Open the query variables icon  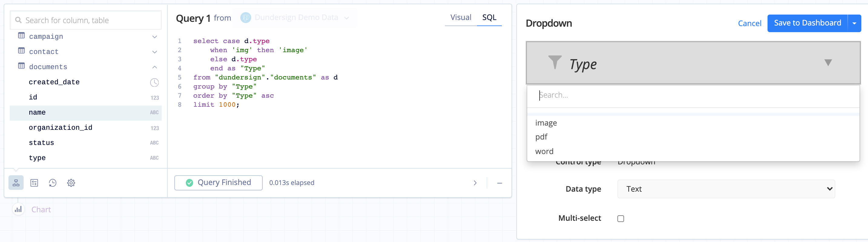tap(35, 183)
